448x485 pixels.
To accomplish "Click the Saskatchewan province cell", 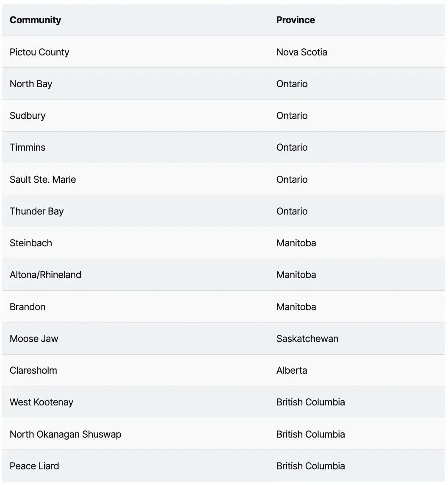I will pos(307,339).
